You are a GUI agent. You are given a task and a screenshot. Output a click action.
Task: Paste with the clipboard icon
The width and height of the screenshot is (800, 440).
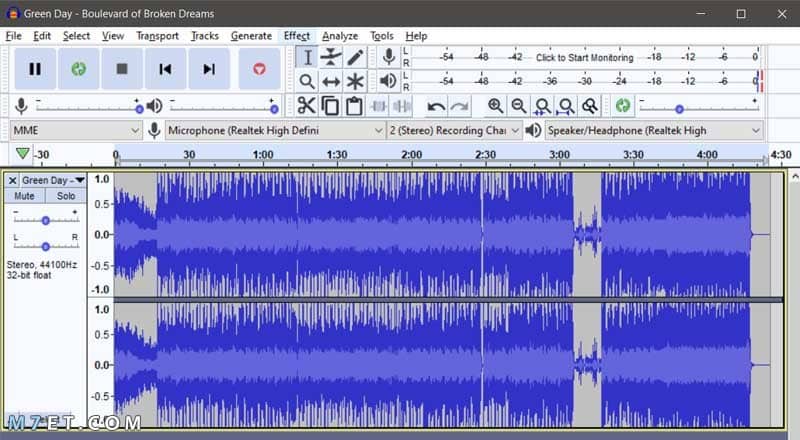[354, 106]
